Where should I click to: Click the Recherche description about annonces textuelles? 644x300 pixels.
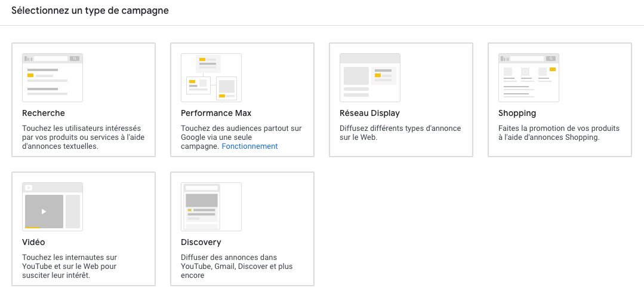(83, 137)
